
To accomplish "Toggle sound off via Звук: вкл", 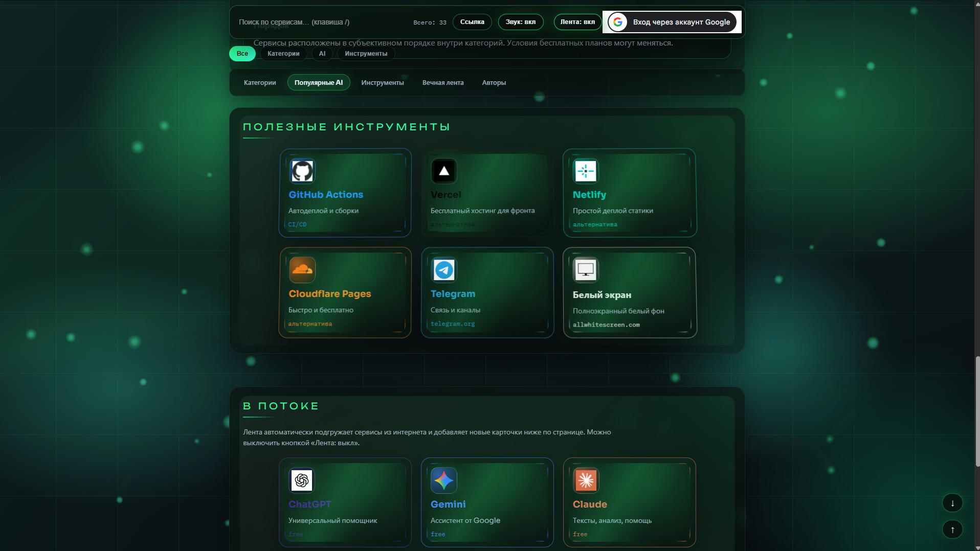I will click(521, 22).
